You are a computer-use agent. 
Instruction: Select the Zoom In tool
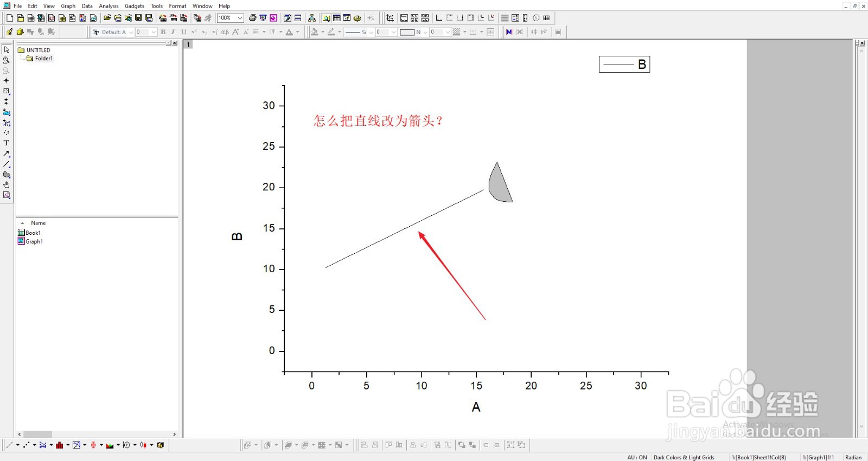[x=7, y=60]
